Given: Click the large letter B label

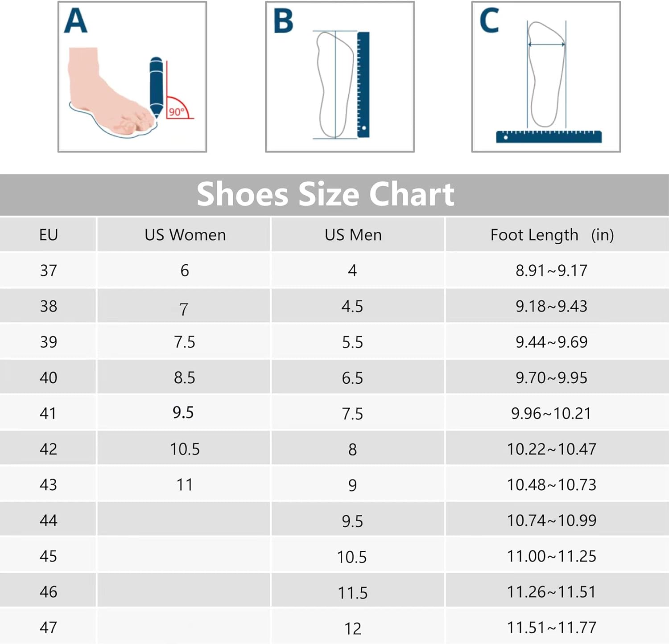Looking at the screenshot, I should 283,21.
